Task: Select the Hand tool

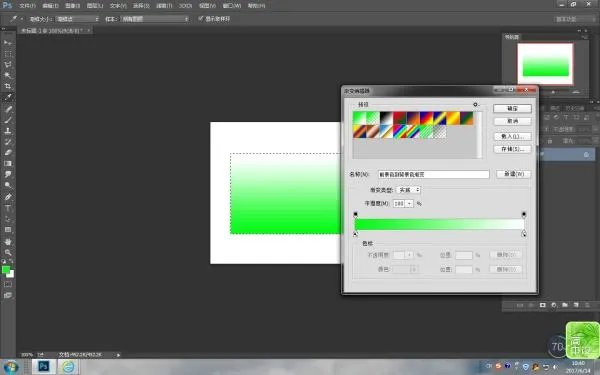Action: click(x=8, y=242)
